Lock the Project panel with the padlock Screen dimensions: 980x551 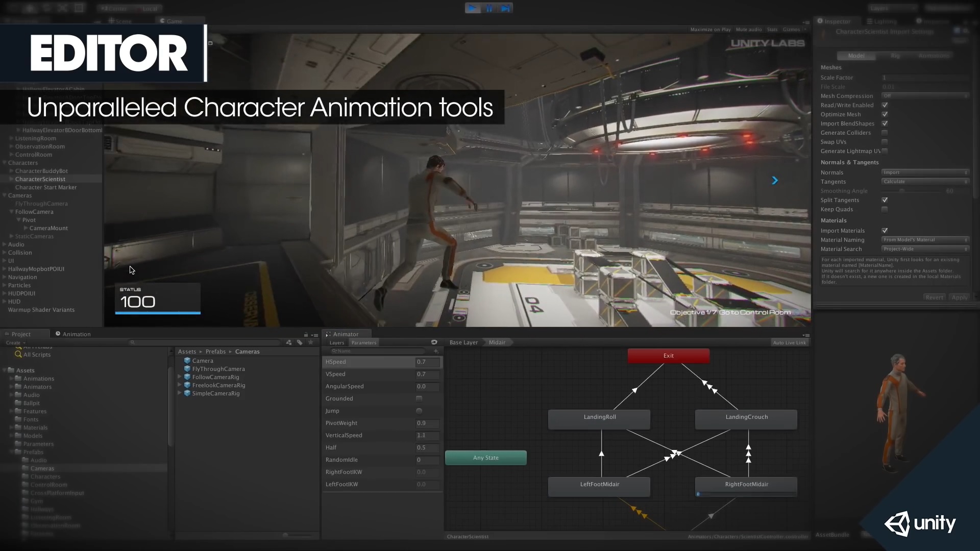click(306, 335)
